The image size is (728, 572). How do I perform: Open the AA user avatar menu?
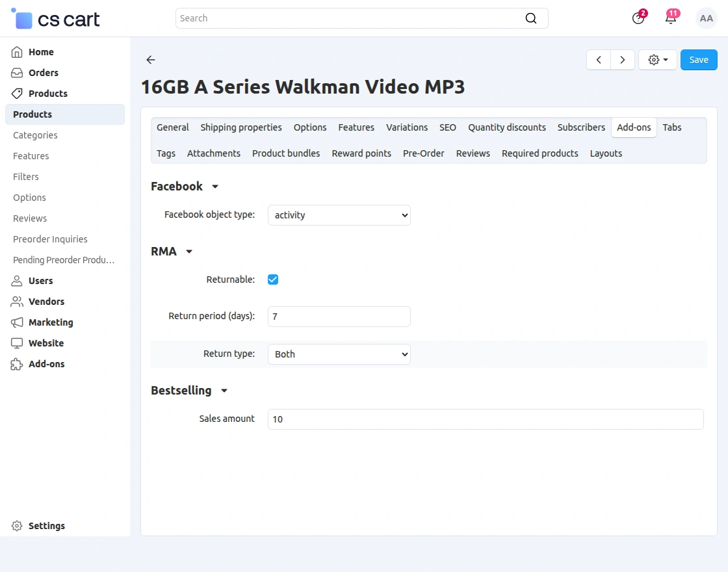coord(706,18)
